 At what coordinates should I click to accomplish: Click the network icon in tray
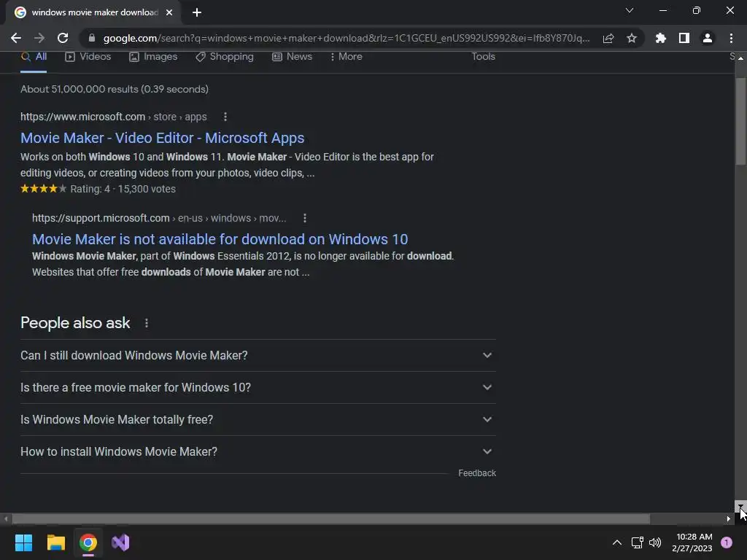point(637,542)
